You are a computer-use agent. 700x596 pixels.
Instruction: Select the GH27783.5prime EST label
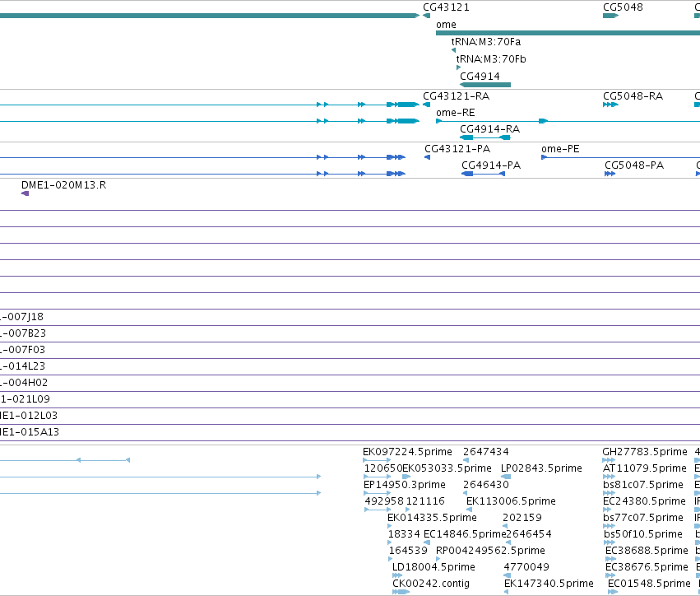point(645,452)
